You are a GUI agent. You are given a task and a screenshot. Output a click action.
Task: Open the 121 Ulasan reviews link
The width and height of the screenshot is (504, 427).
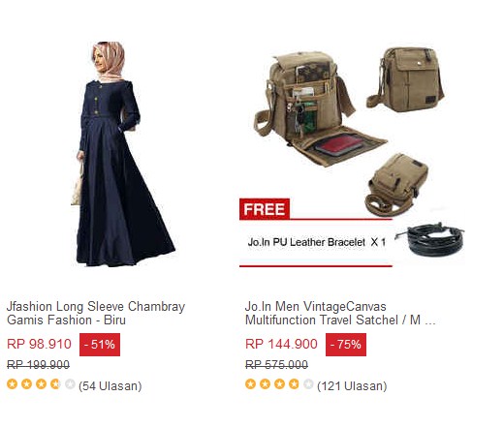(x=352, y=386)
